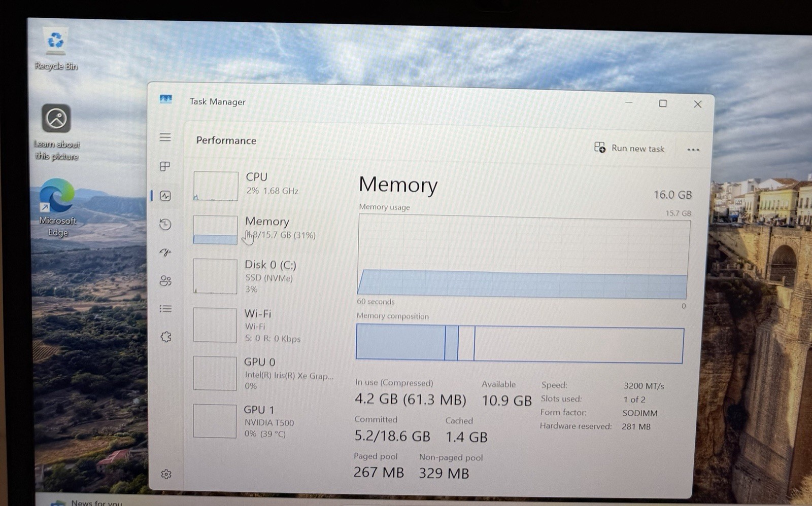
Task: Click the Performance page heading
Action: tap(226, 140)
